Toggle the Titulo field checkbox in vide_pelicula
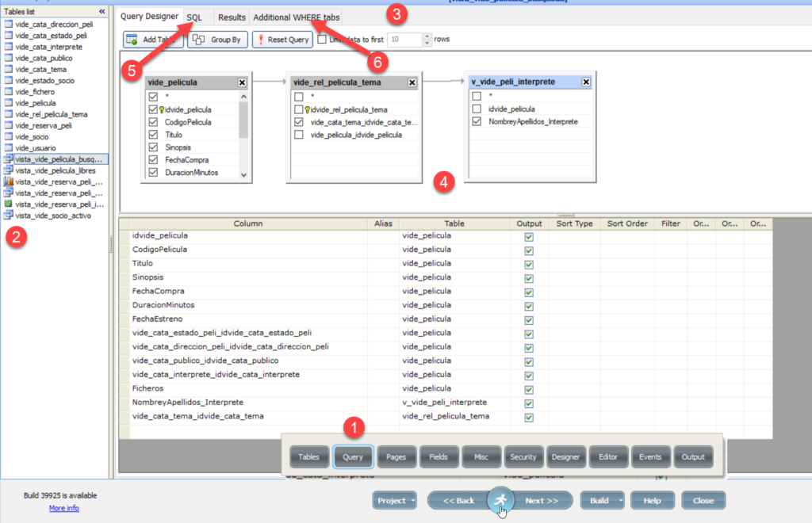 tap(154, 136)
